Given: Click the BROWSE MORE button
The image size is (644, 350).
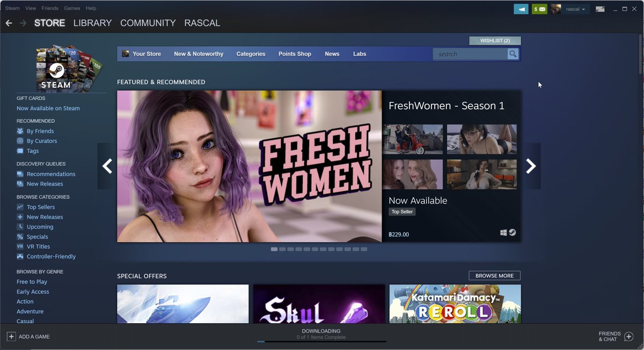Looking at the screenshot, I should (x=494, y=275).
